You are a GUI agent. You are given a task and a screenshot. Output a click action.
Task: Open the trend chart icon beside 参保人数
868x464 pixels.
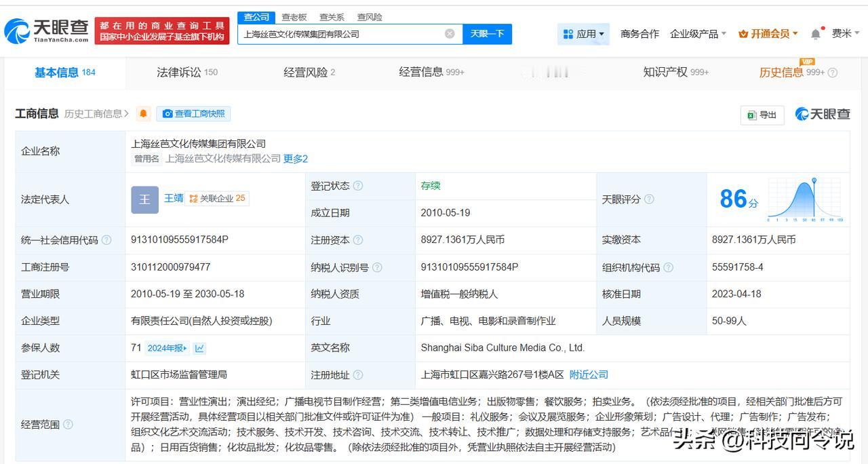pyautogui.click(x=199, y=348)
